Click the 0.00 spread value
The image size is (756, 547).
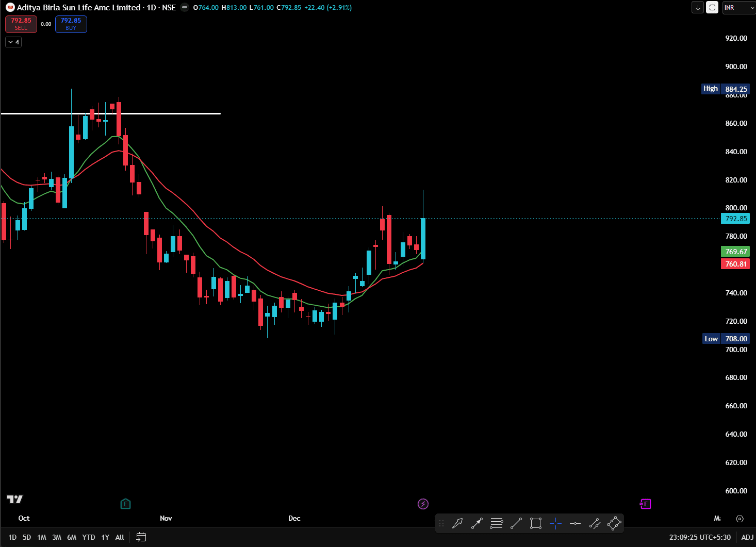click(46, 24)
